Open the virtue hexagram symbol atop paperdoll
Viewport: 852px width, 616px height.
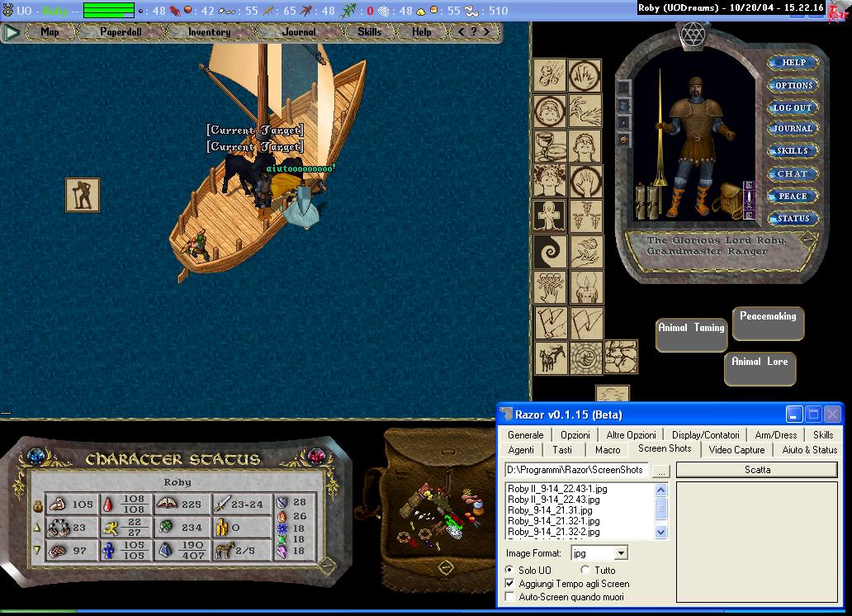[692, 35]
